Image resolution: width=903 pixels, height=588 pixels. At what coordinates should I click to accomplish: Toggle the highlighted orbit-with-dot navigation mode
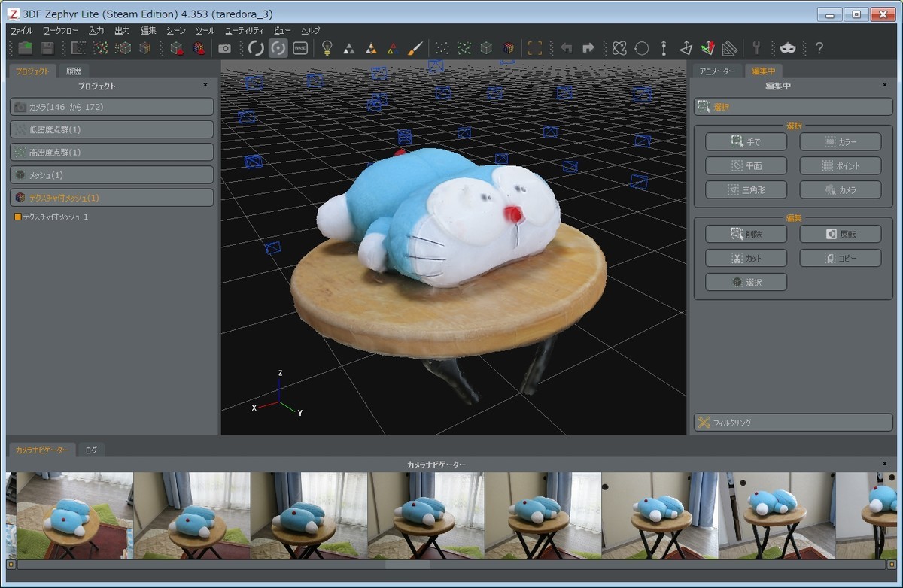(278, 48)
